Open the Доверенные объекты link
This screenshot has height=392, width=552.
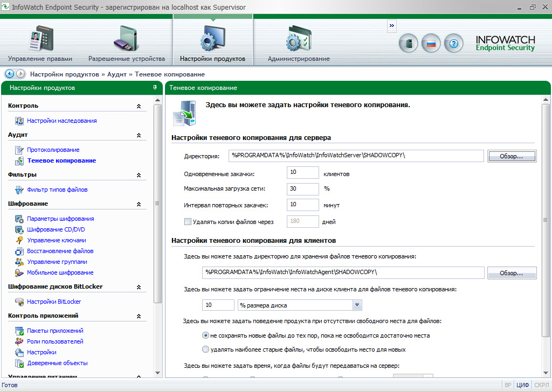57,363
